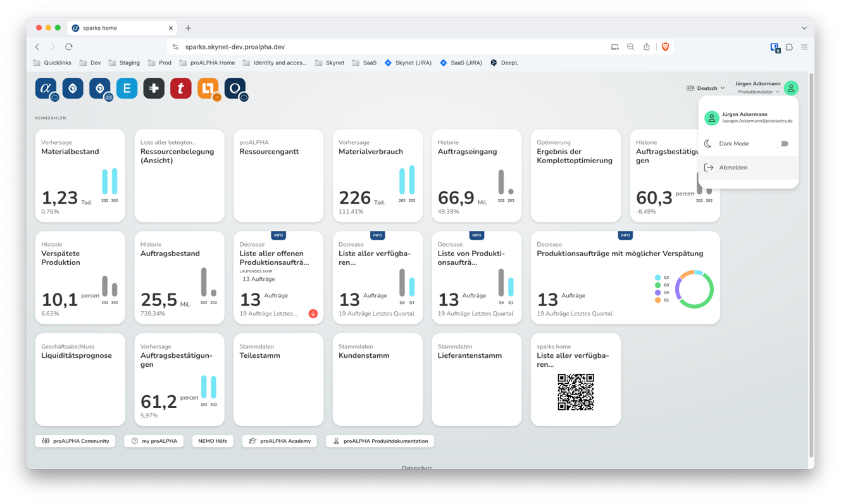Select Abmelden from the user menu
841x504 pixels.
tap(733, 168)
